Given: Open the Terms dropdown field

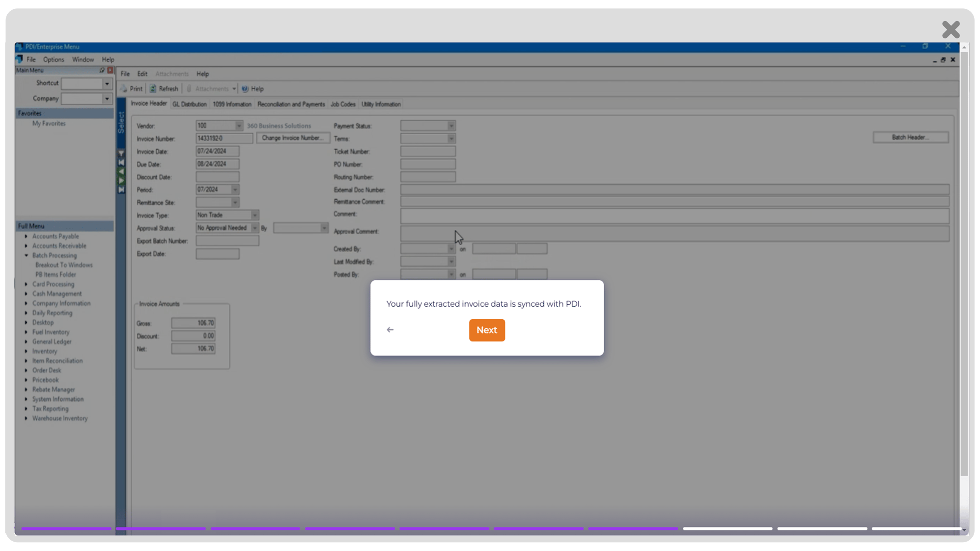Looking at the screenshot, I should click(x=451, y=139).
